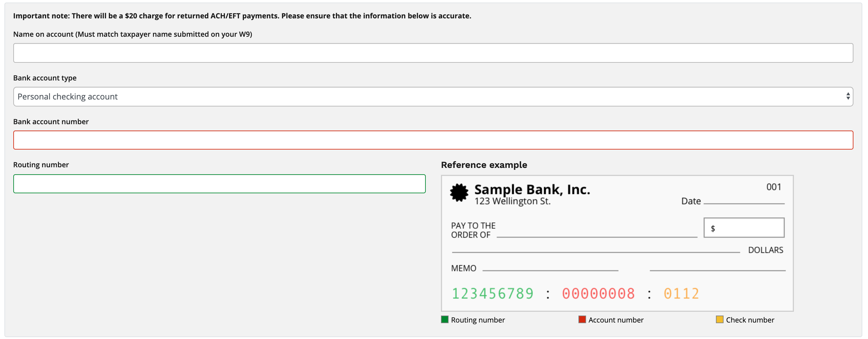868x339 pixels.
Task: Click the Sample Bank, Inc. name
Action: pyautogui.click(x=532, y=190)
